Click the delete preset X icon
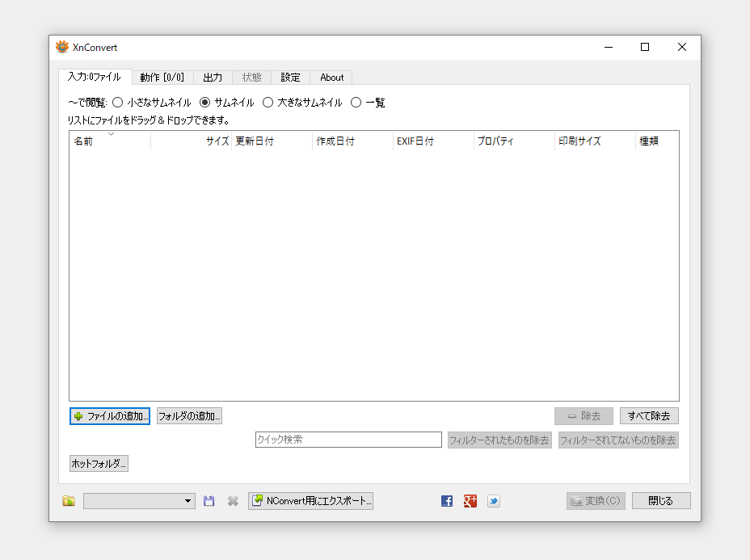Screen dimensions: 750x560 [233, 501]
